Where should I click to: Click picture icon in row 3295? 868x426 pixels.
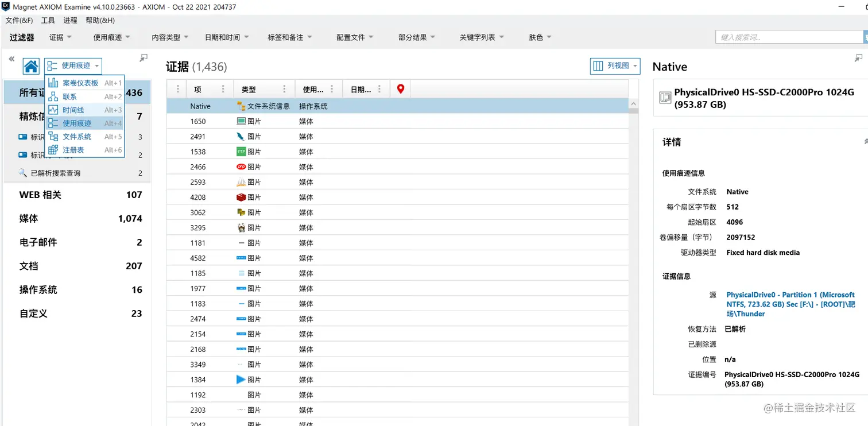(241, 228)
